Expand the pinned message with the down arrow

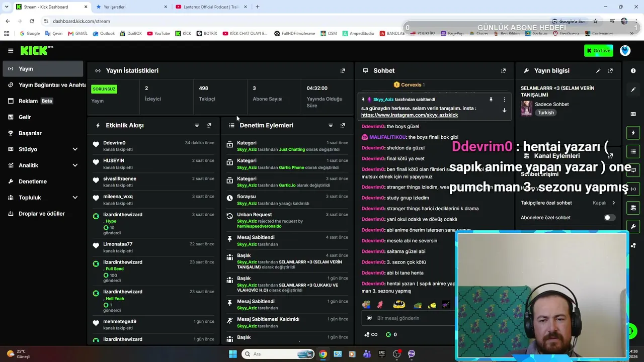coord(504,111)
